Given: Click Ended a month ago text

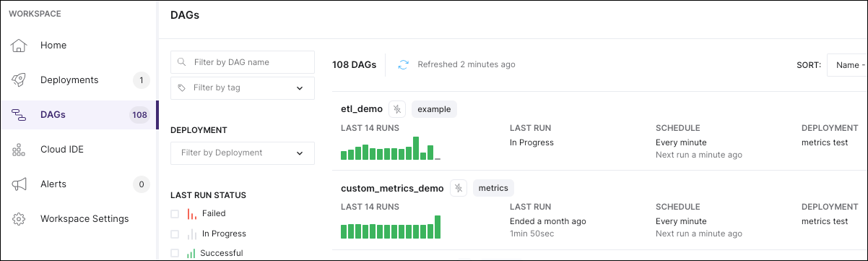Looking at the screenshot, I should click(548, 221).
